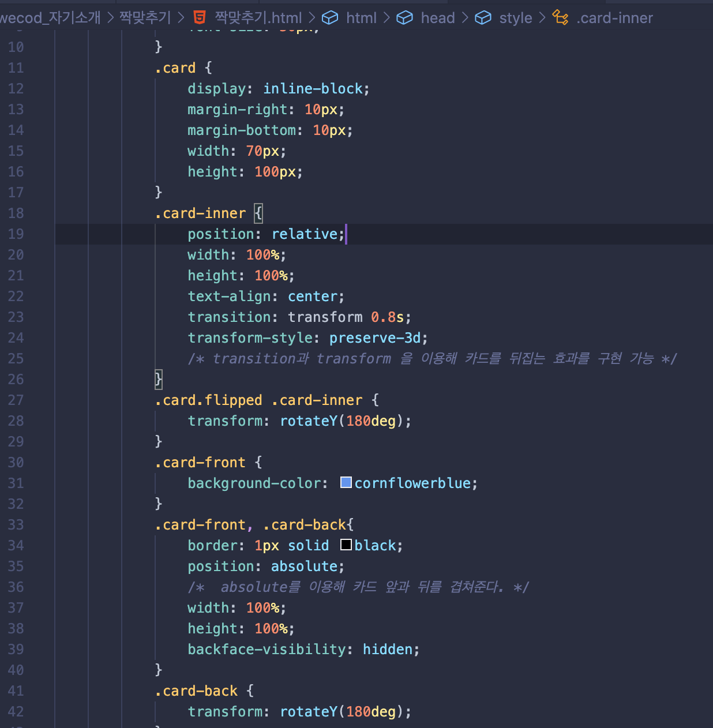The image size is (713, 728).
Task: Open the 짝맞추기.html breadcrumb item
Action: point(258,18)
